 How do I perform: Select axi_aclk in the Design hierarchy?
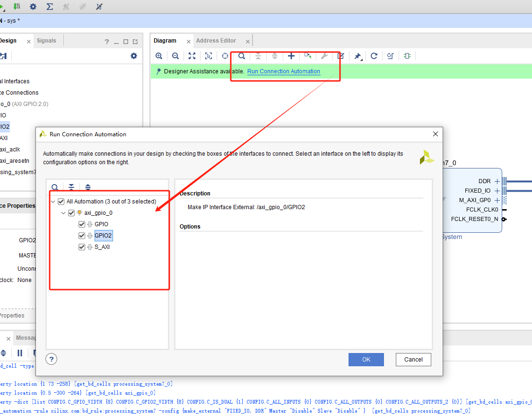(10, 150)
